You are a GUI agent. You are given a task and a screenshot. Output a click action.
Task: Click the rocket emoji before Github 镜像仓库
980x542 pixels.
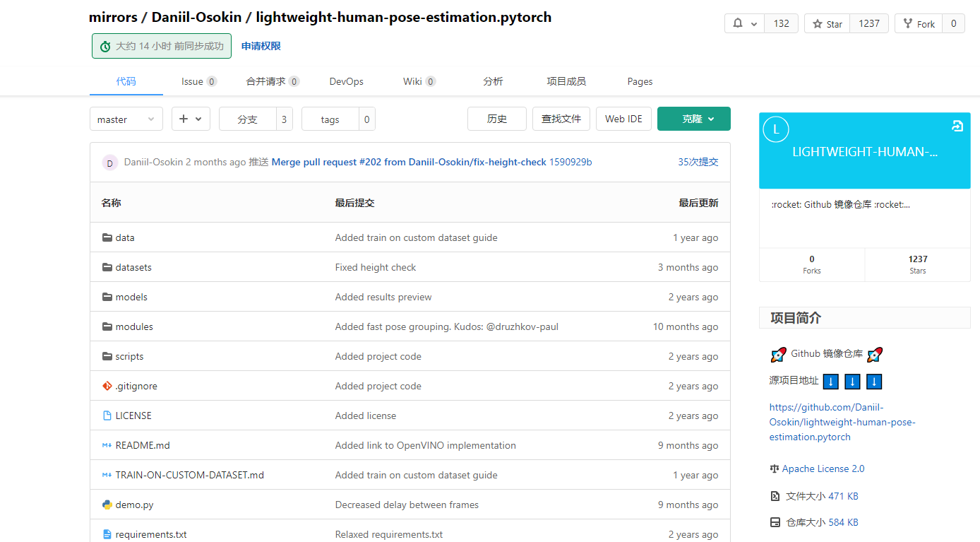(x=778, y=354)
